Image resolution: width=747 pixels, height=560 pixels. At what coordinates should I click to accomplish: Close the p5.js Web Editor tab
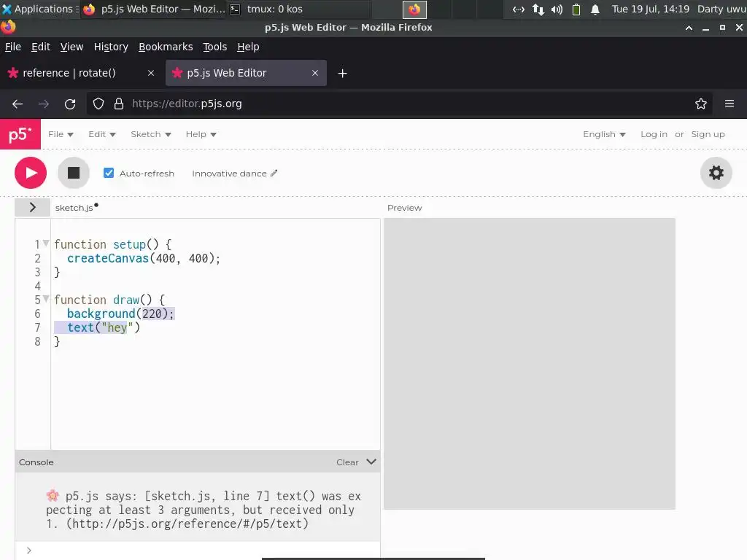pos(315,73)
